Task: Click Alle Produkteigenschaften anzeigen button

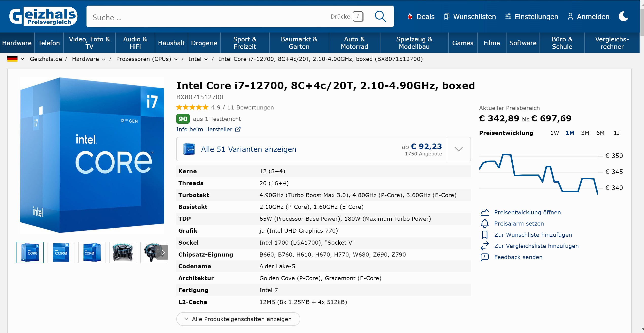Action: pyautogui.click(x=238, y=319)
